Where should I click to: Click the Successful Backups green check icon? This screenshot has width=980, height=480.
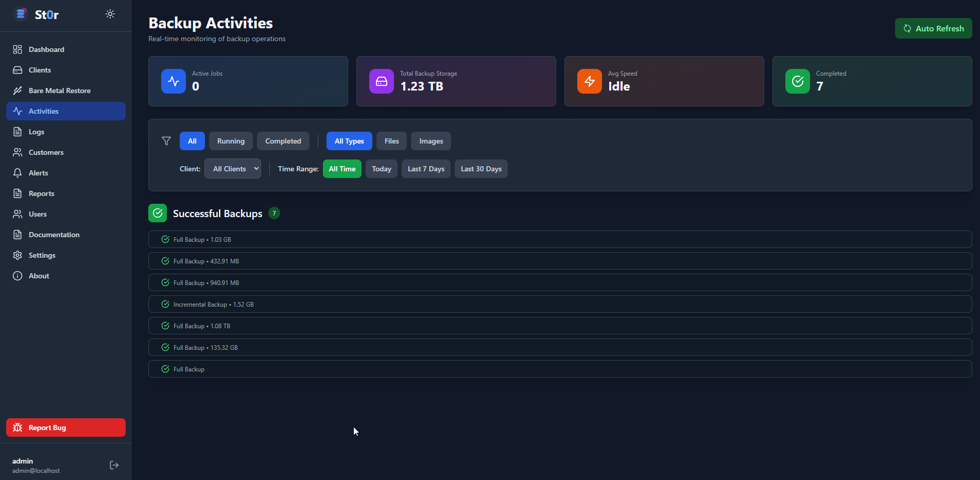158,213
